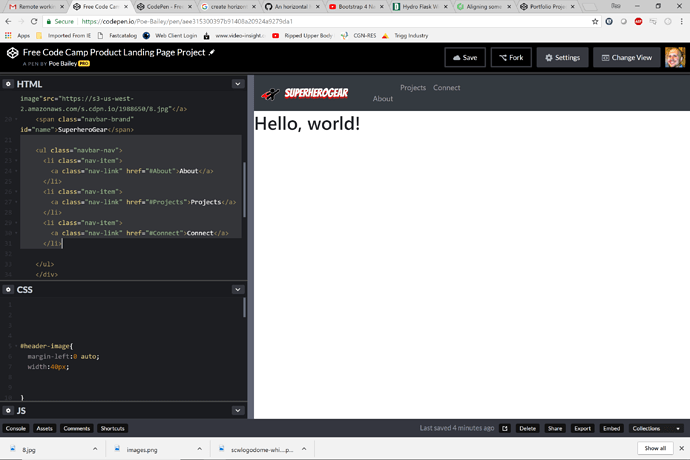Open pen in new window icon
Image resolution: width=690 pixels, height=460 pixels.
(505, 428)
